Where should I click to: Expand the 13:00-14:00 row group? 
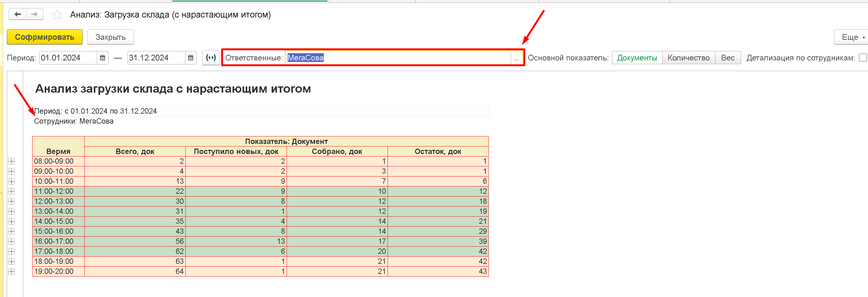point(12,211)
